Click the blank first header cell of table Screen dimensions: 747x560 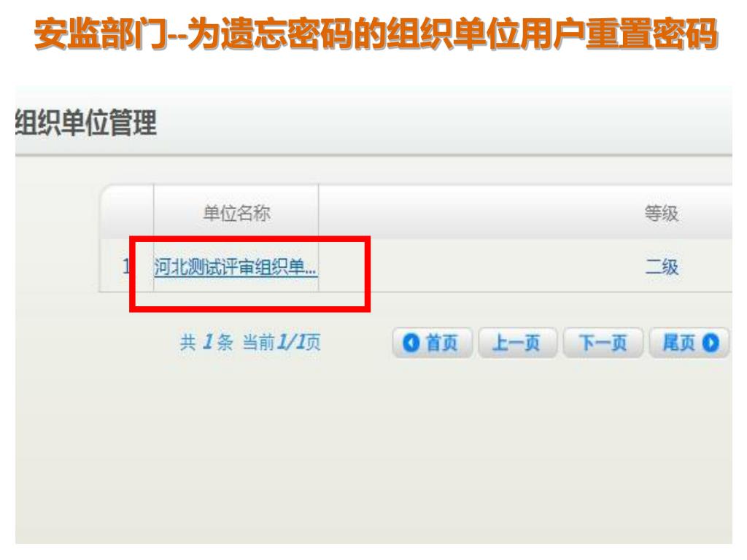pyautogui.click(x=127, y=212)
